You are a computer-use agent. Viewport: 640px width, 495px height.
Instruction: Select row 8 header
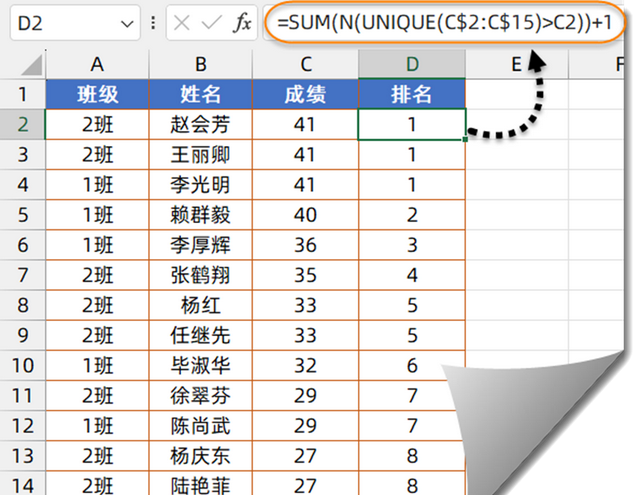click(x=22, y=305)
